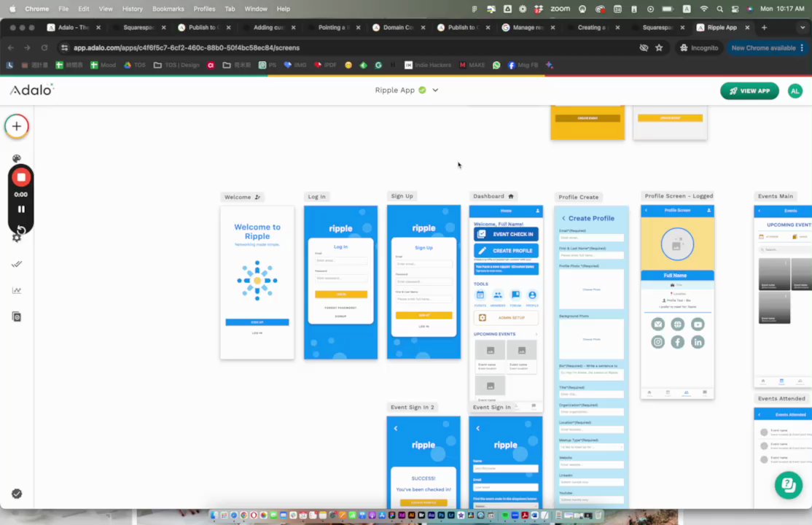Click EVENT CHECK IN button on Dashboard
Viewport: 812px width, 525px height.
[x=506, y=234]
